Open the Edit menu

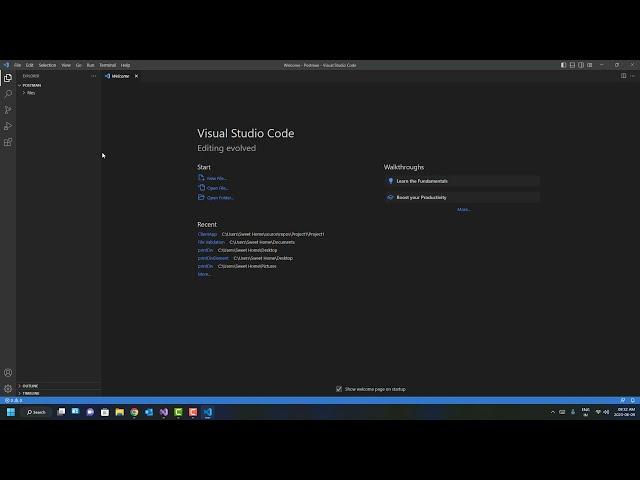[x=29, y=65]
